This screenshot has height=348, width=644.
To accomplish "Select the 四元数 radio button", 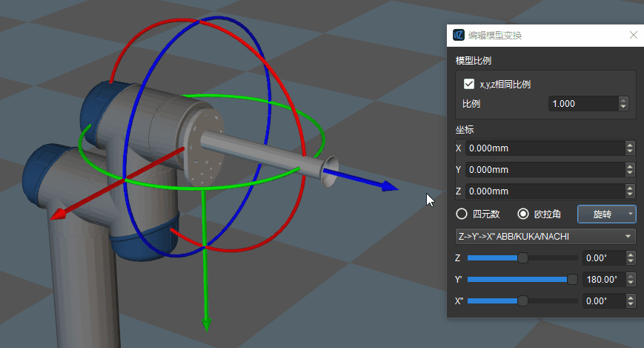I will tap(462, 214).
